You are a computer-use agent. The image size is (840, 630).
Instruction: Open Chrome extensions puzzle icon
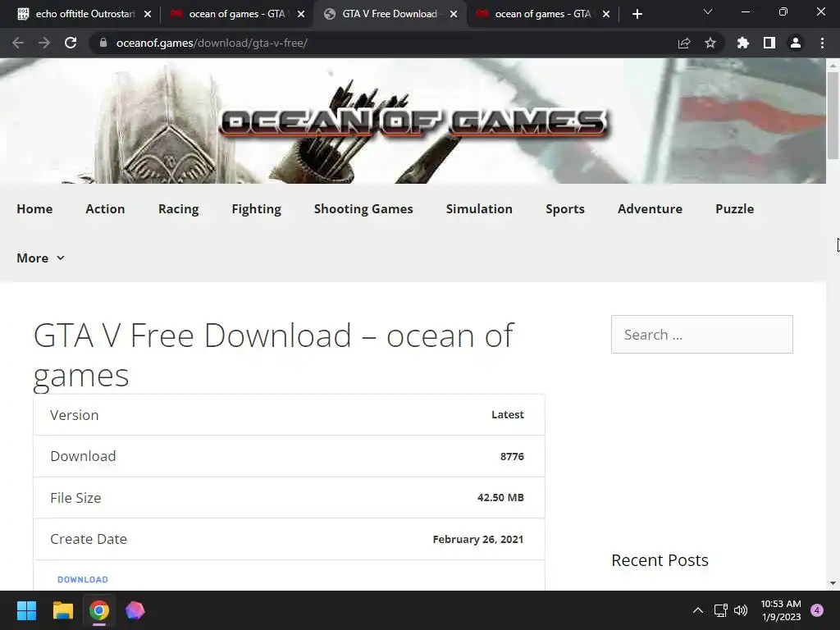(743, 43)
